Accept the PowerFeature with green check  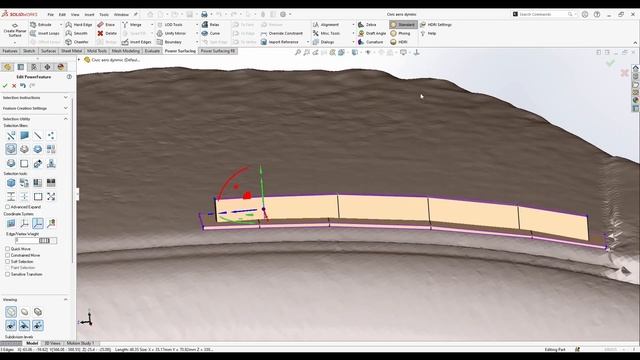5,86
